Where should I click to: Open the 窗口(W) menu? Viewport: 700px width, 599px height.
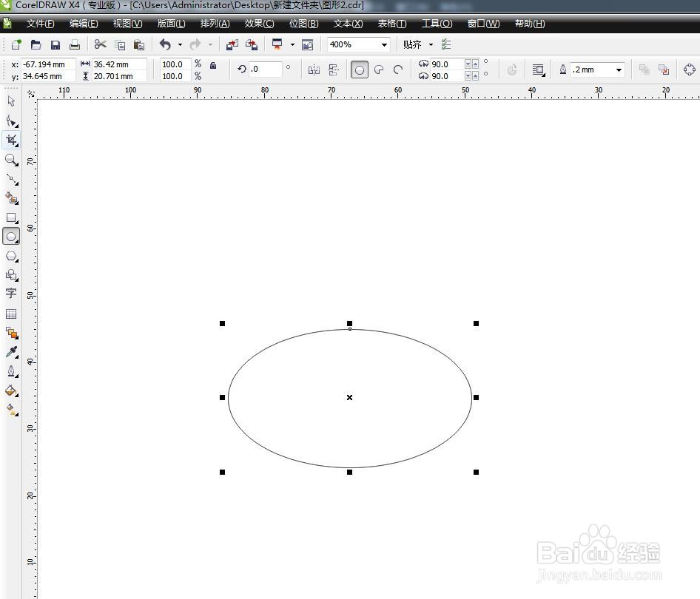tap(483, 24)
